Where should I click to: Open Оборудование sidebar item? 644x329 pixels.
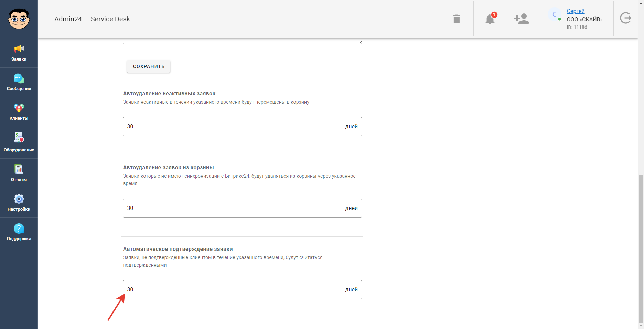tap(19, 143)
